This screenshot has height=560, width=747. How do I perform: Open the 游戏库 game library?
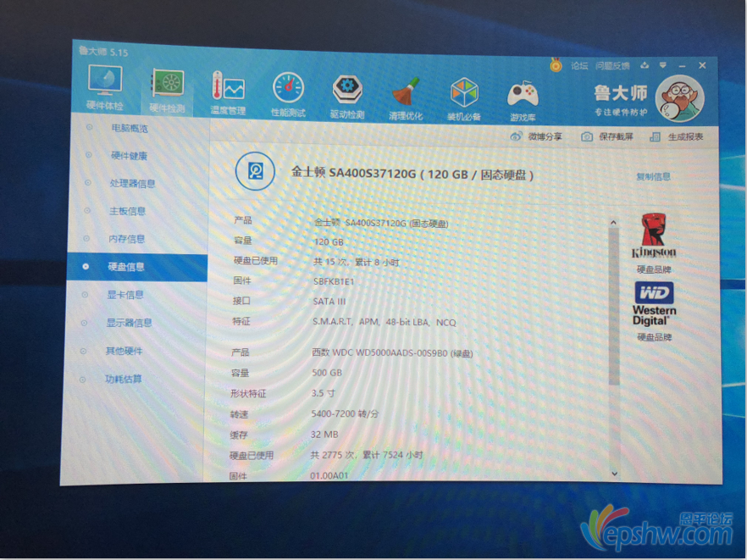(x=523, y=100)
